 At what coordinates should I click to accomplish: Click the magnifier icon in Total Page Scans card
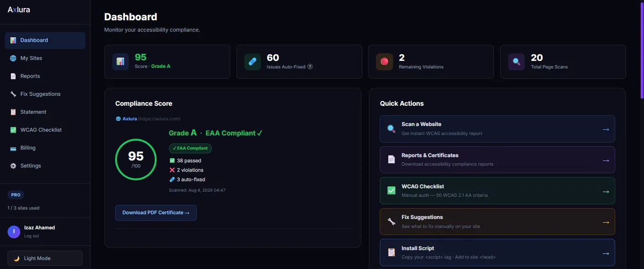[x=516, y=62]
